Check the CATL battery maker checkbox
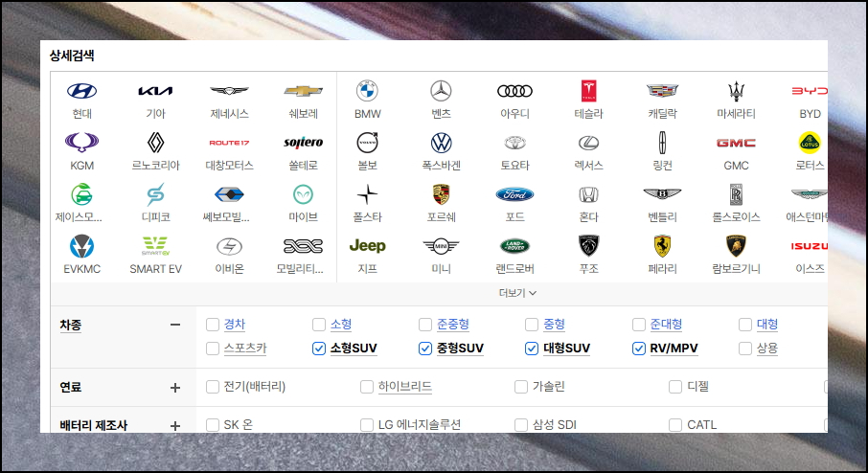Image resolution: width=868 pixels, height=473 pixels. coord(675,425)
